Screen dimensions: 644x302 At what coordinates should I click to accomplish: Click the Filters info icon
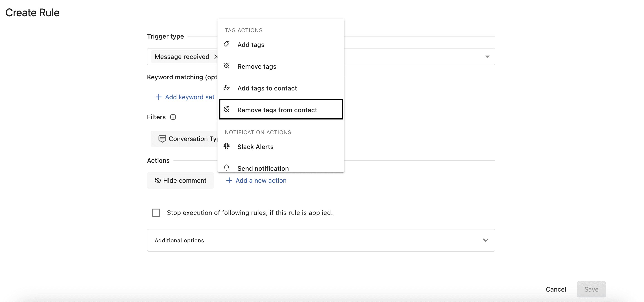click(x=173, y=117)
